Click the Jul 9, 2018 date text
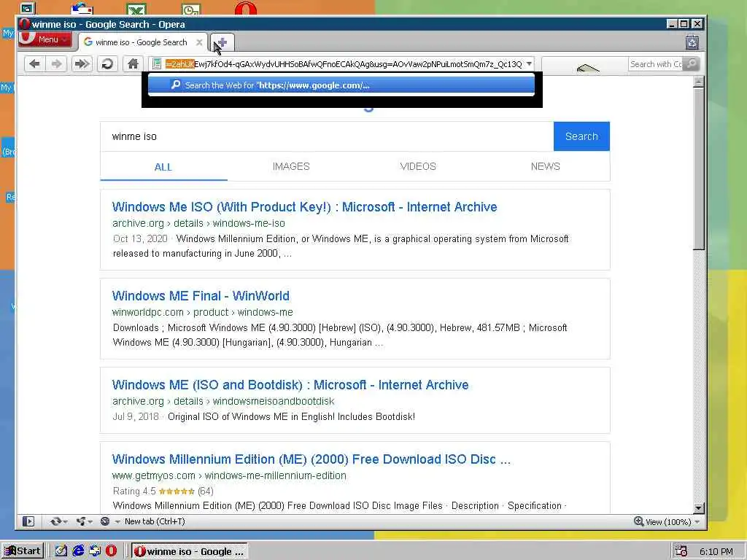 136,416
